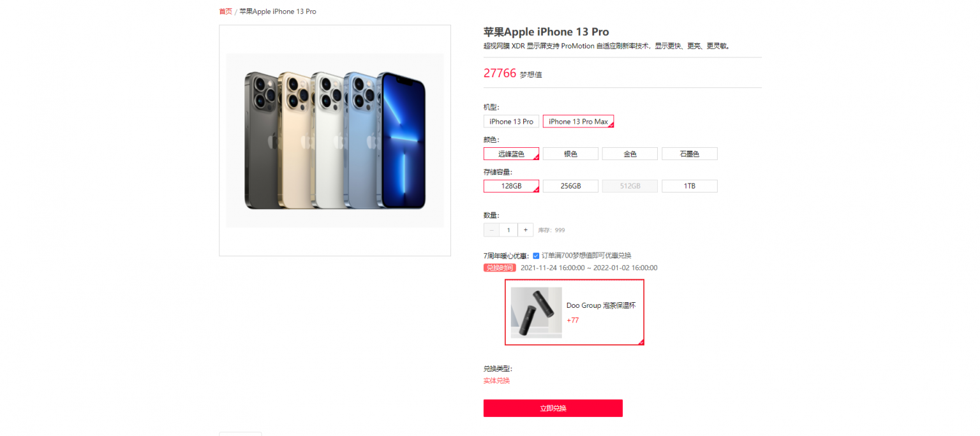Click the 实体兑换 exchange type text

496,381
